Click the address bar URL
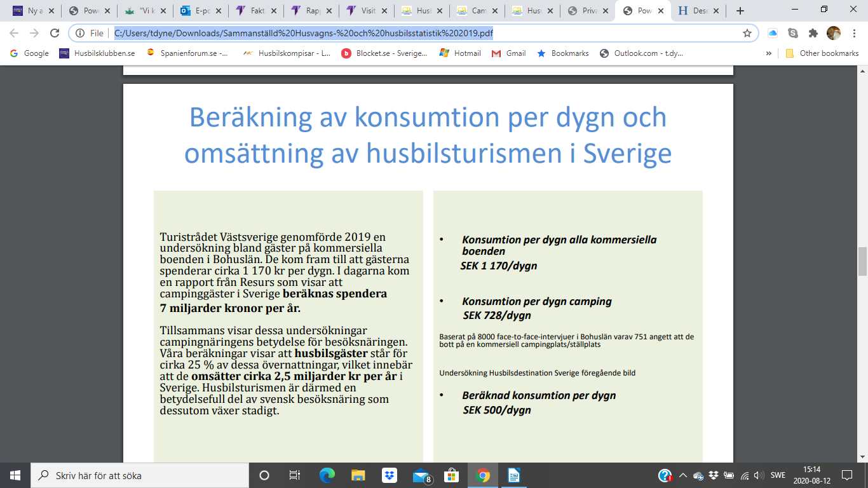Image resolution: width=868 pixels, height=488 pixels. tap(304, 33)
